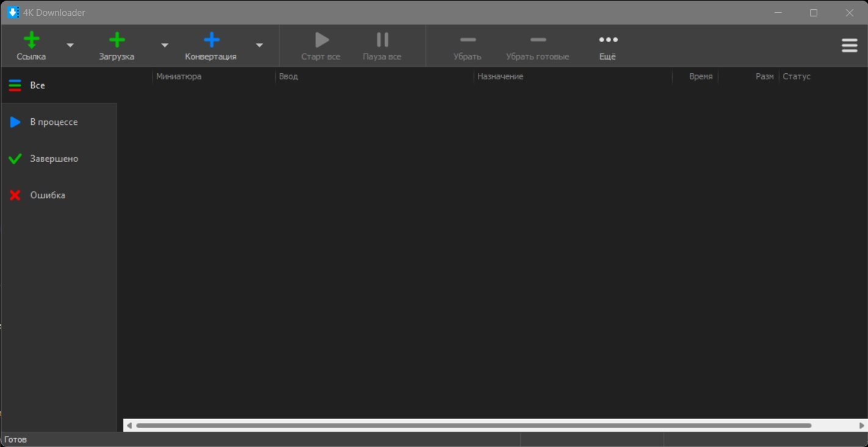This screenshot has height=447, width=868.
Task: Click the Старт все play button
Action: pos(321,46)
